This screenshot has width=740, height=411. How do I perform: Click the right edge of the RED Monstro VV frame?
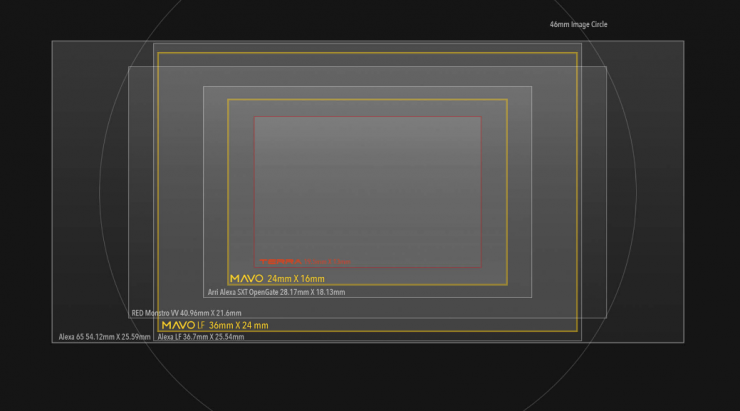(606, 190)
